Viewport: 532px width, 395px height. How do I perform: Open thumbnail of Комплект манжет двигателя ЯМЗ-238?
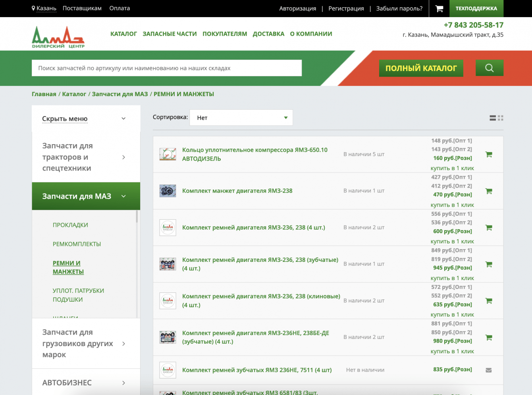(x=168, y=191)
